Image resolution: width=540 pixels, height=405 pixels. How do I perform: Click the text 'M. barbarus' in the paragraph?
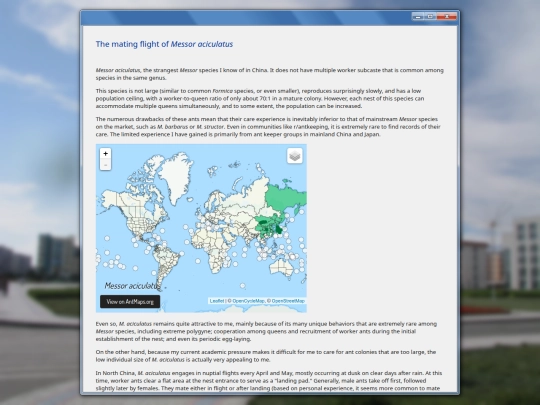pos(173,127)
